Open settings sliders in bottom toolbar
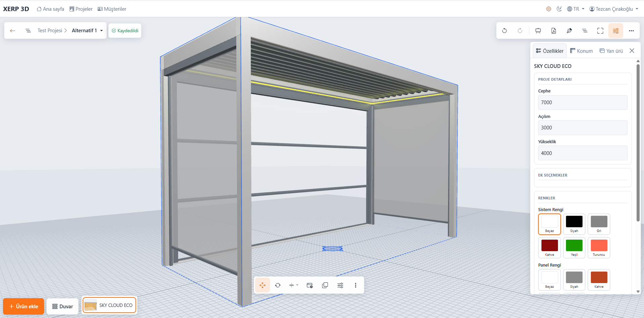Viewport: 644px width, 318px height. click(x=340, y=285)
